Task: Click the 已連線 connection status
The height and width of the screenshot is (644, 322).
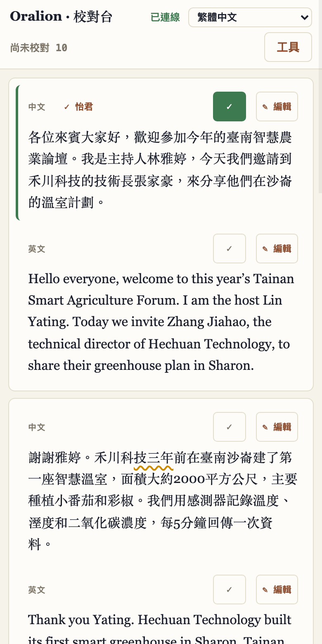Action: click(165, 17)
